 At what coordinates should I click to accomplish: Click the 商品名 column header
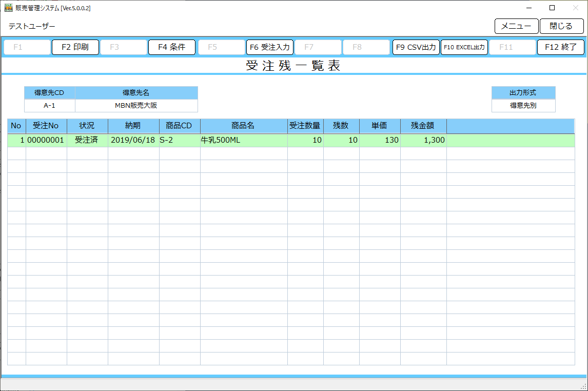click(x=243, y=126)
